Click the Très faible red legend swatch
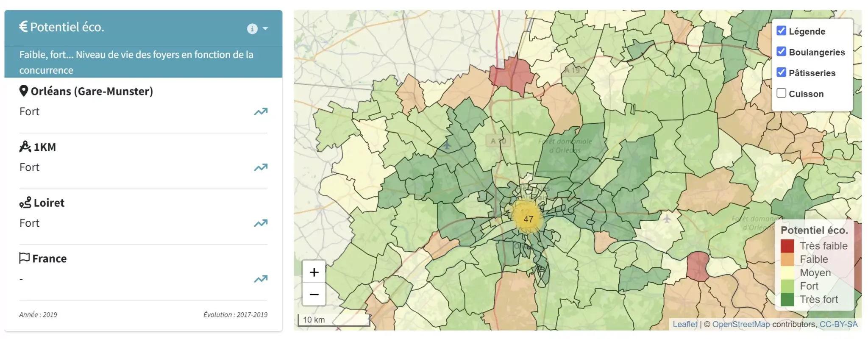868x339 pixels. pos(787,246)
